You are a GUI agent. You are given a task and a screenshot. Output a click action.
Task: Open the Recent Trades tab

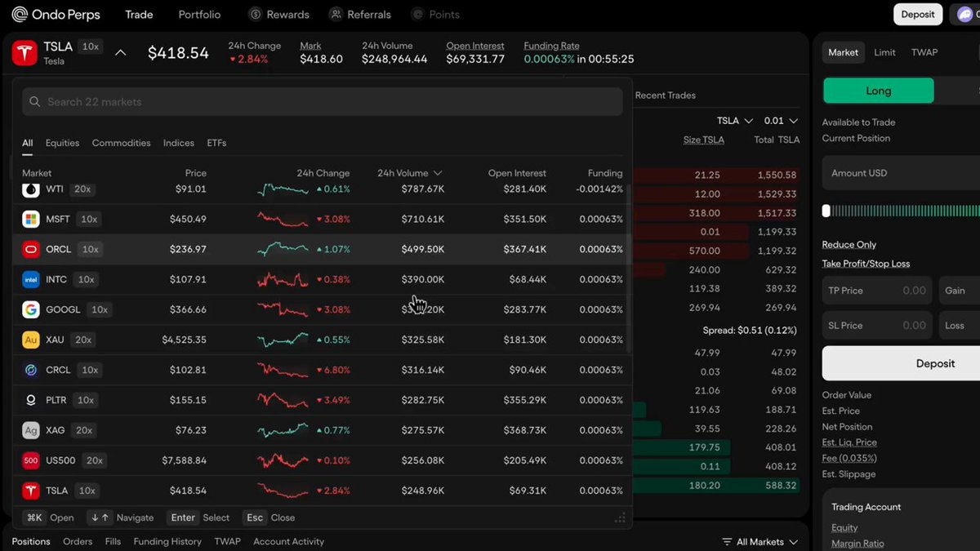pos(665,96)
